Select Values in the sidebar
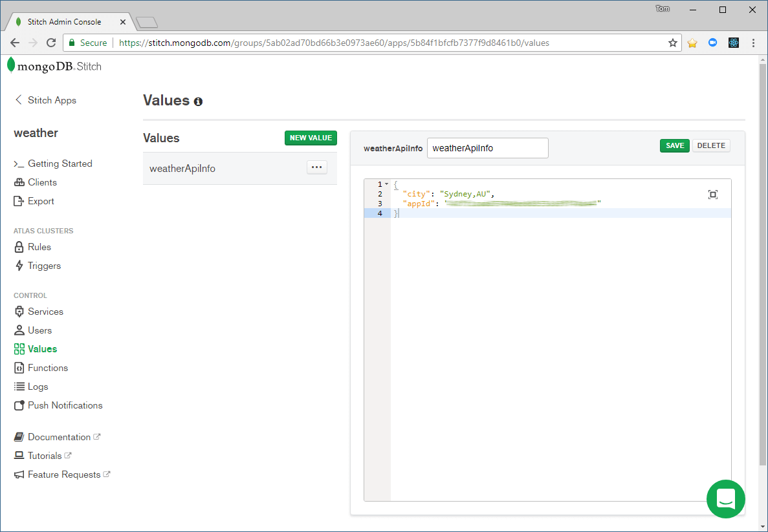Image resolution: width=768 pixels, height=532 pixels. pyautogui.click(x=36, y=349)
